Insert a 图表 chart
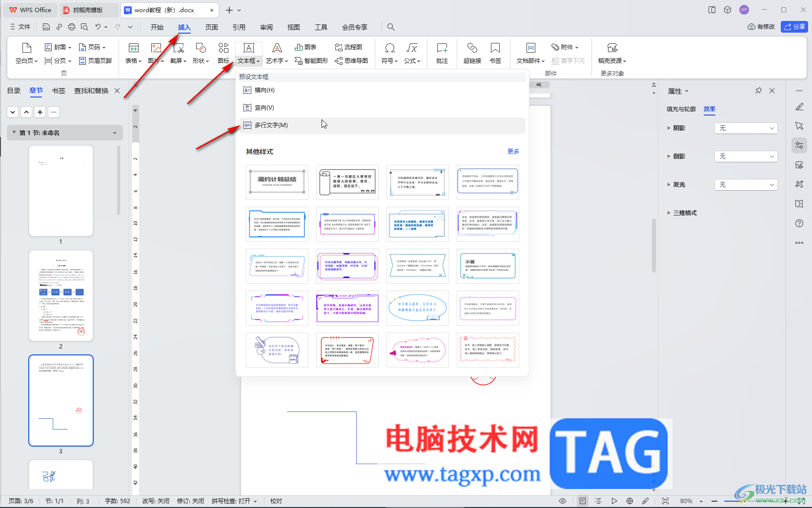 (305, 47)
